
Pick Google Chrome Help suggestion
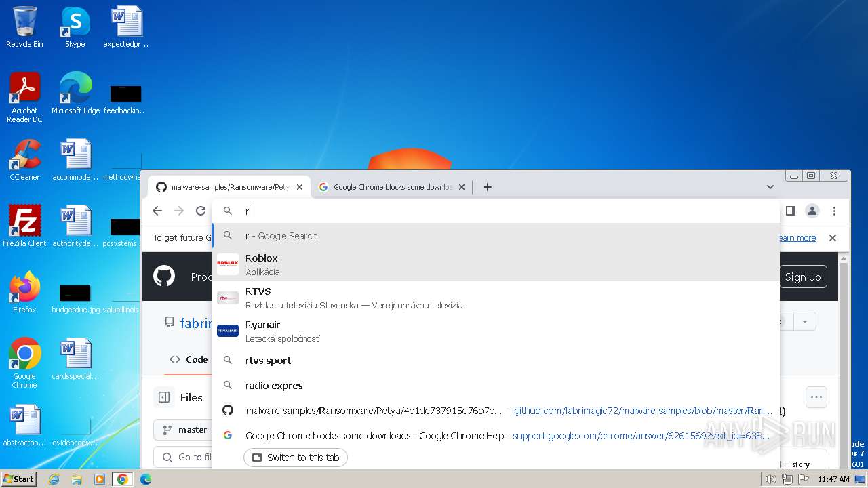[496, 436]
